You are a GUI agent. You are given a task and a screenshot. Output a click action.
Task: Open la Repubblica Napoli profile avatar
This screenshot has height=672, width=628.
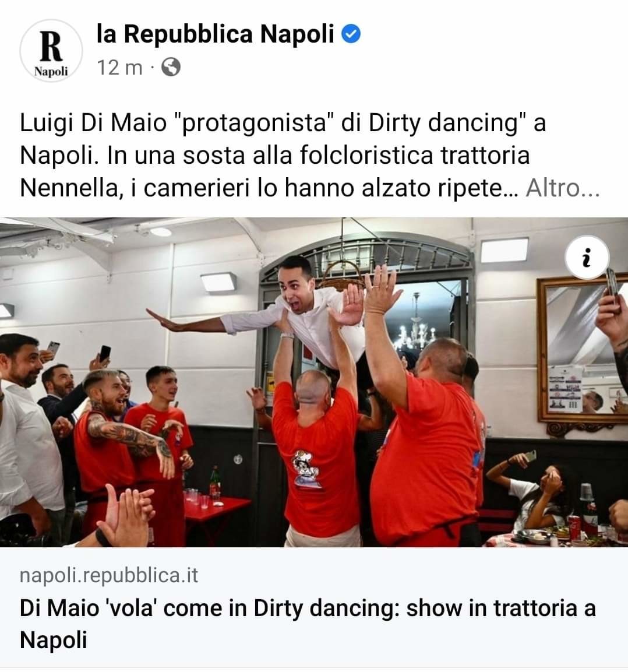51,51
